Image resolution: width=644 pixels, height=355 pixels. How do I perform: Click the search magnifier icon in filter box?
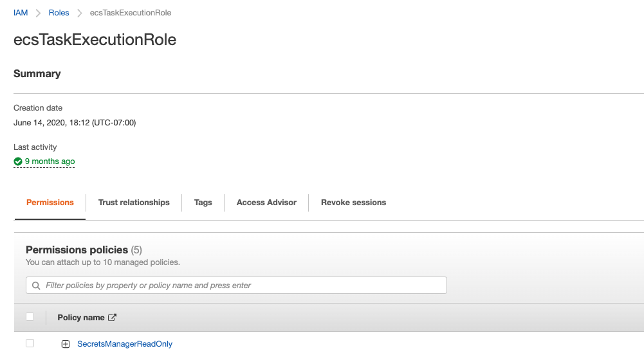[x=36, y=286]
